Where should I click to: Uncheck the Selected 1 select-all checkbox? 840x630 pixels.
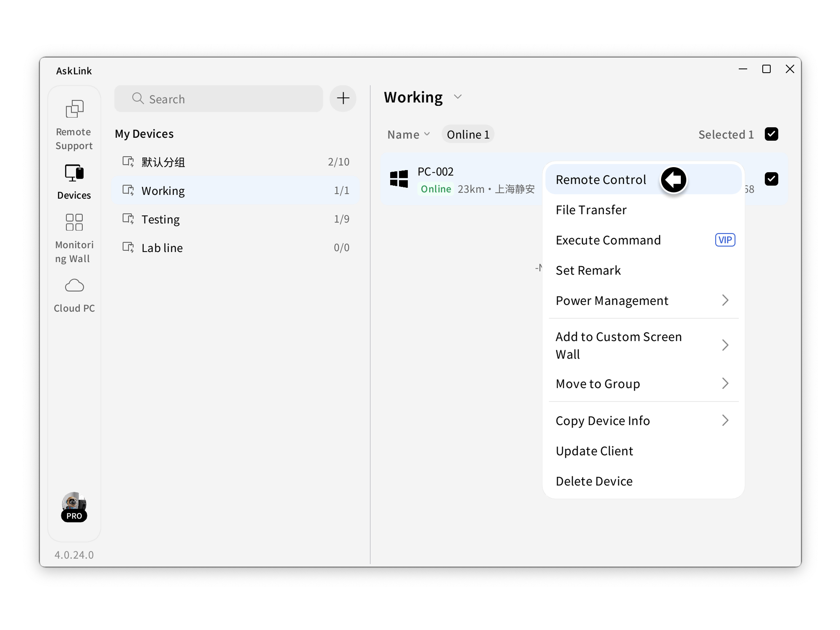click(771, 134)
